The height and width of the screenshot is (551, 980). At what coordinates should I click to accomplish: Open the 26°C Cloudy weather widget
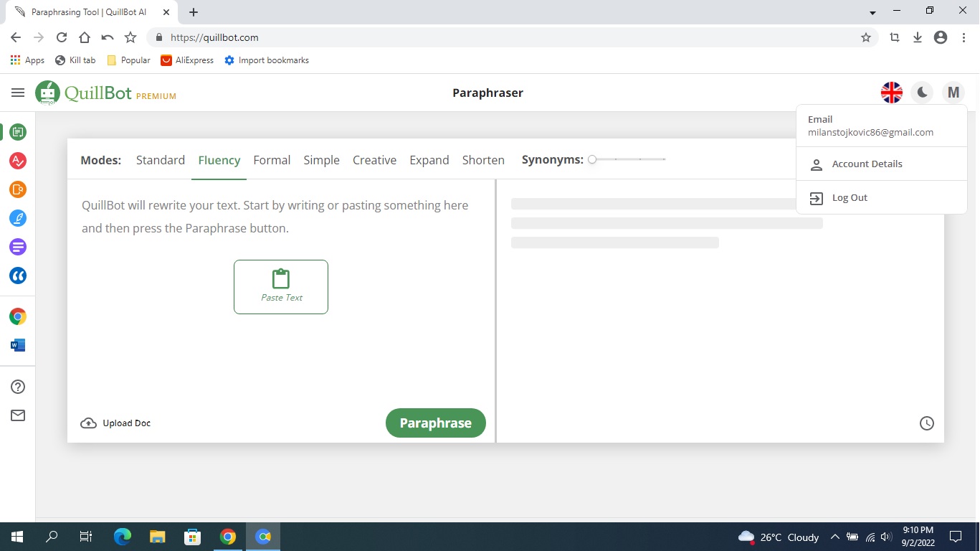(779, 537)
